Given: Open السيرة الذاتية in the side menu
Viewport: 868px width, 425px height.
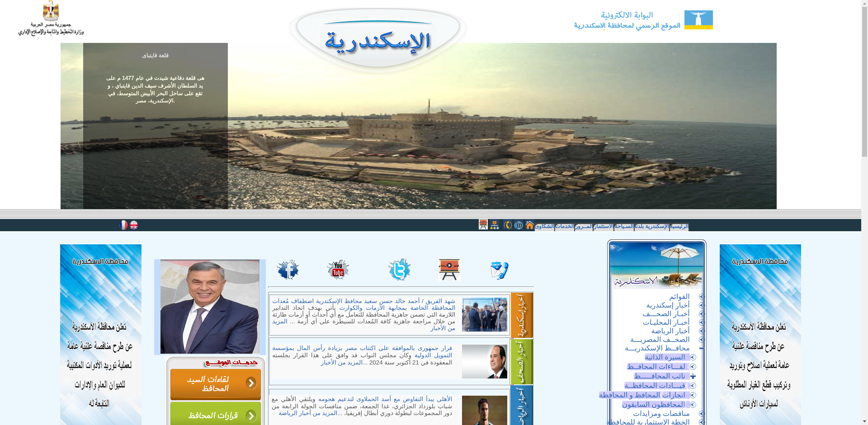Looking at the screenshot, I should pyautogui.click(x=665, y=357).
